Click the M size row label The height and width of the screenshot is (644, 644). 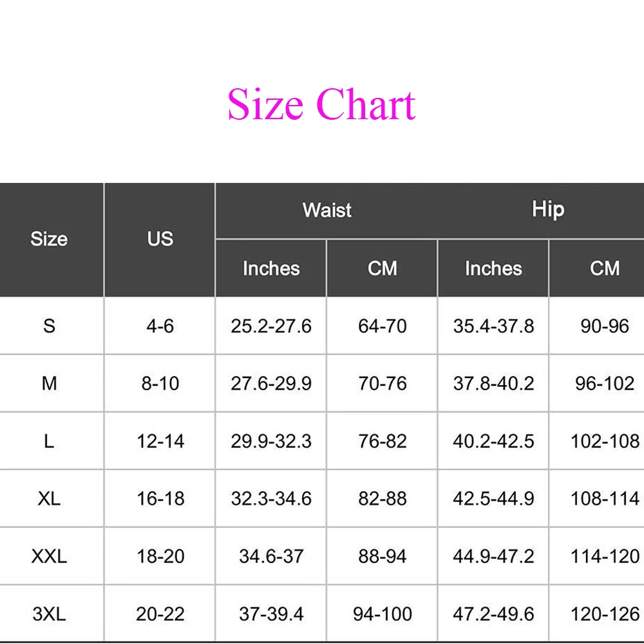click(49, 384)
